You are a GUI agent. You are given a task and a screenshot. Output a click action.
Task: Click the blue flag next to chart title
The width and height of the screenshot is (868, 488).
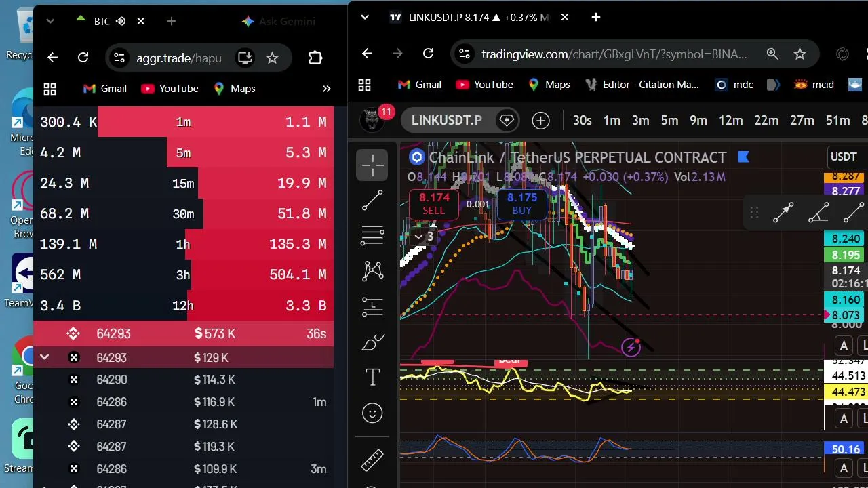coord(743,157)
